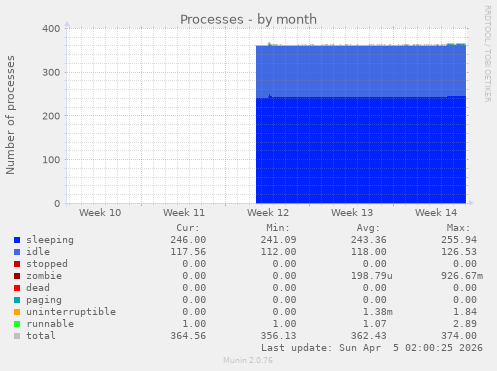The height and width of the screenshot is (371, 497).
Task: Click the paging legend color swatch
Action: pos(17,300)
